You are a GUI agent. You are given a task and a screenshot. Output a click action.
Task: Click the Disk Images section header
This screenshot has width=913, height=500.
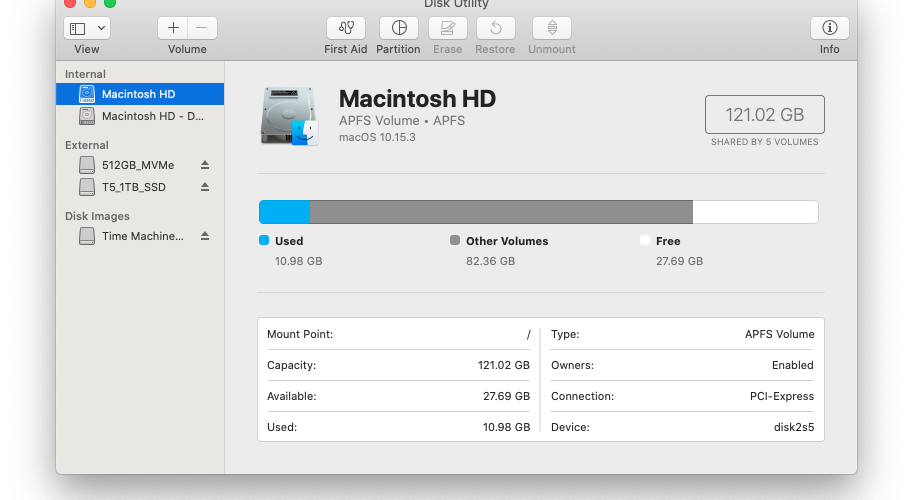pyautogui.click(x=97, y=216)
